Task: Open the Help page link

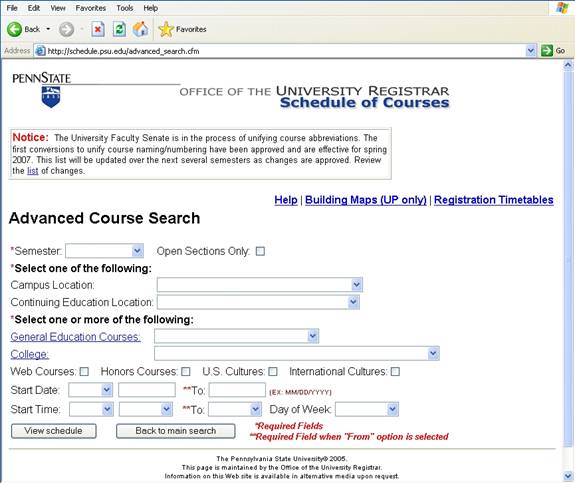Action: (286, 200)
